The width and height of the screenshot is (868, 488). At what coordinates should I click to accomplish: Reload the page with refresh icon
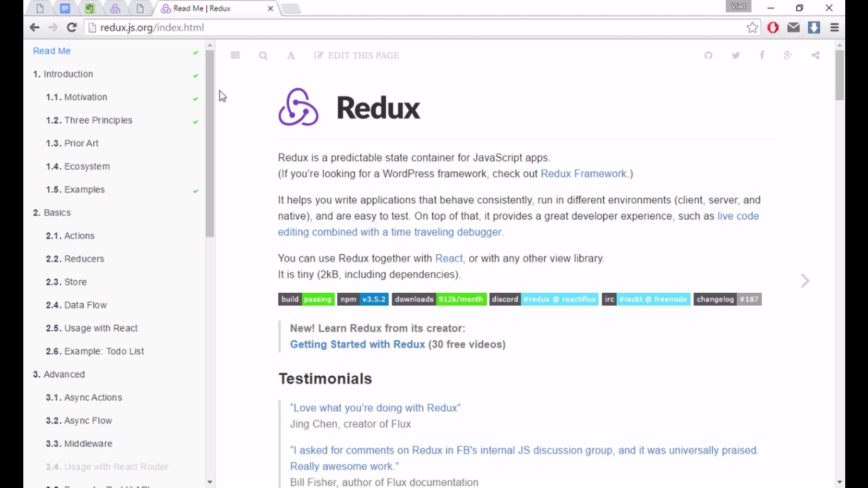(72, 27)
